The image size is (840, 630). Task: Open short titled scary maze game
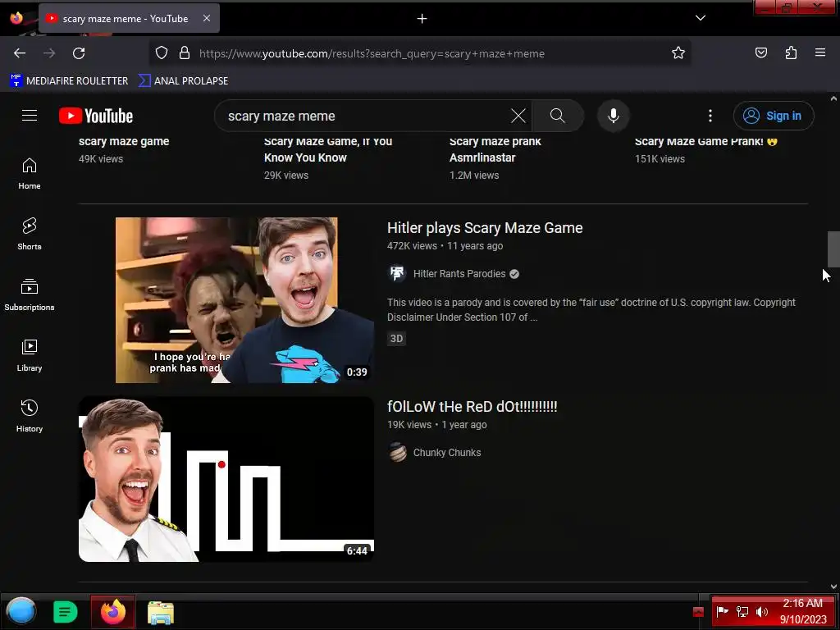click(124, 141)
